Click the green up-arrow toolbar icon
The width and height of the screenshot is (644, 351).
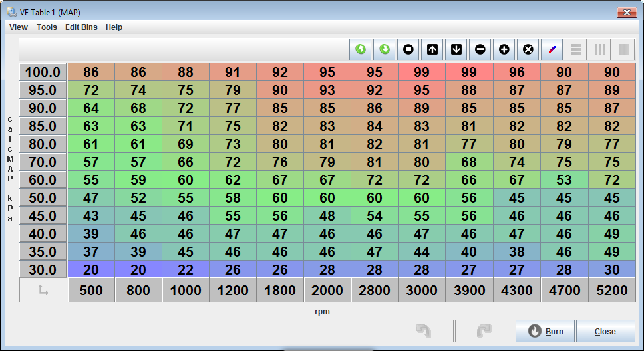point(361,49)
